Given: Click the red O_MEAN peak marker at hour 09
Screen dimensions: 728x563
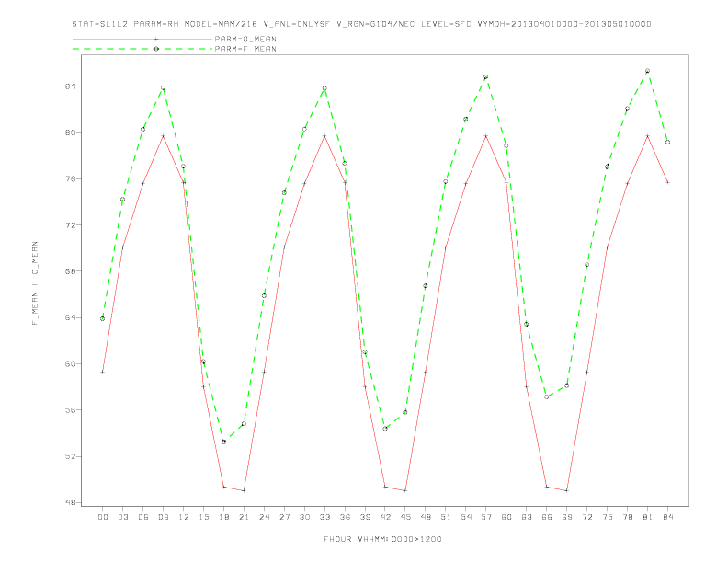Looking at the screenshot, I should [x=163, y=136].
